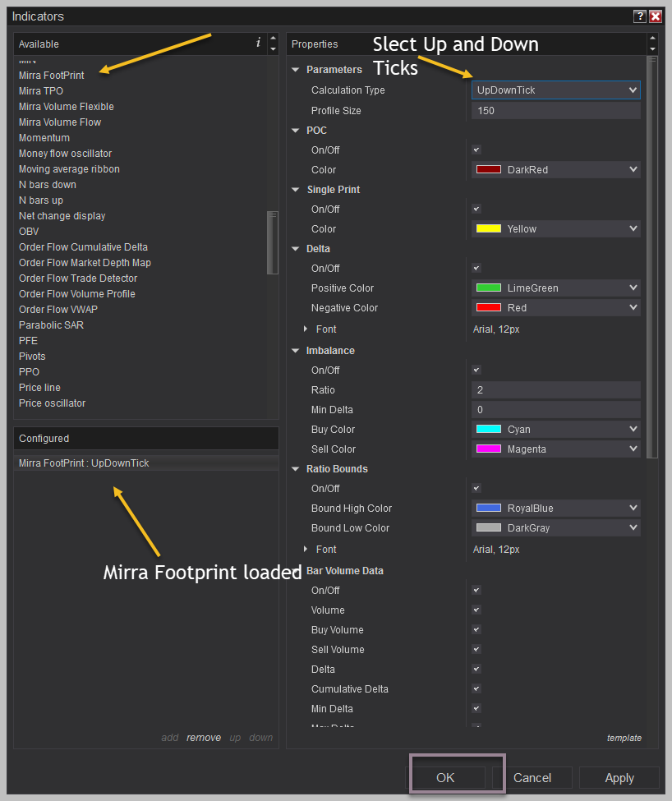The image size is (672, 801).
Task: Uncheck the Min Delta checkbox under Bar Volume Data
Action: pyautogui.click(x=476, y=708)
